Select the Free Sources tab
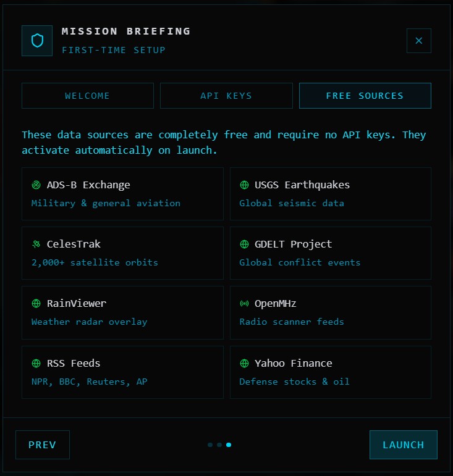Image resolution: width=453 pixels, height=476 pixels. 365,96
